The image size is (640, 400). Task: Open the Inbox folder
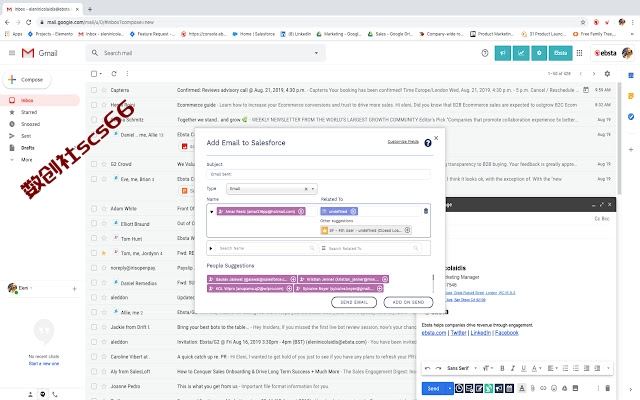(x=27, y=100)
